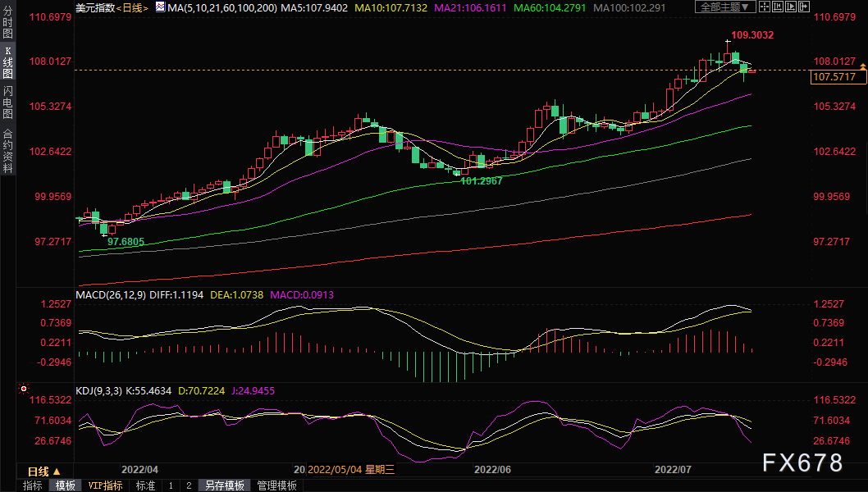
Task: Click the play-style axis icon in the top toolbar
Action: pyautogui.click(x=790, y=7)
